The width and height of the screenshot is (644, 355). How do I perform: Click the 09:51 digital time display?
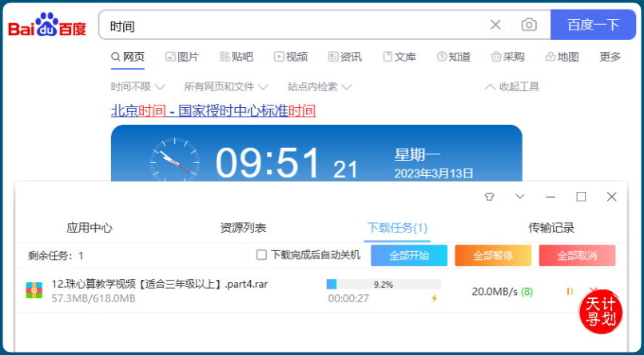[x=268, y=163]
